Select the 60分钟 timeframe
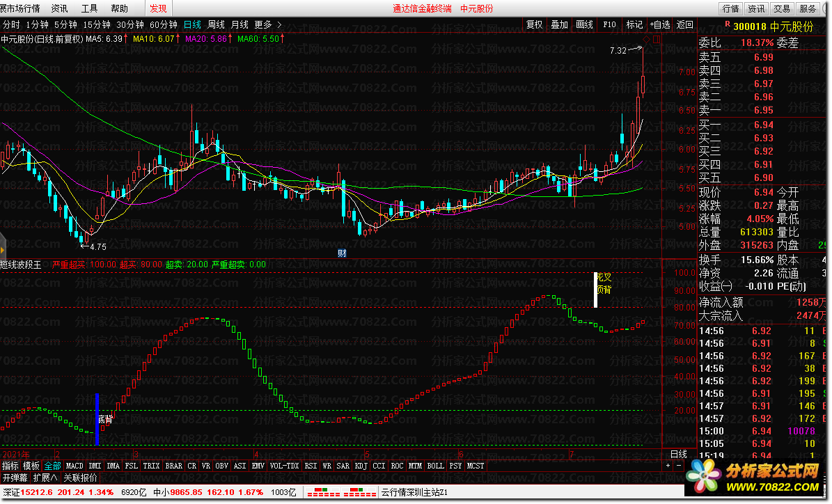This screenshot has height=504, width=832. click(164, 24)
